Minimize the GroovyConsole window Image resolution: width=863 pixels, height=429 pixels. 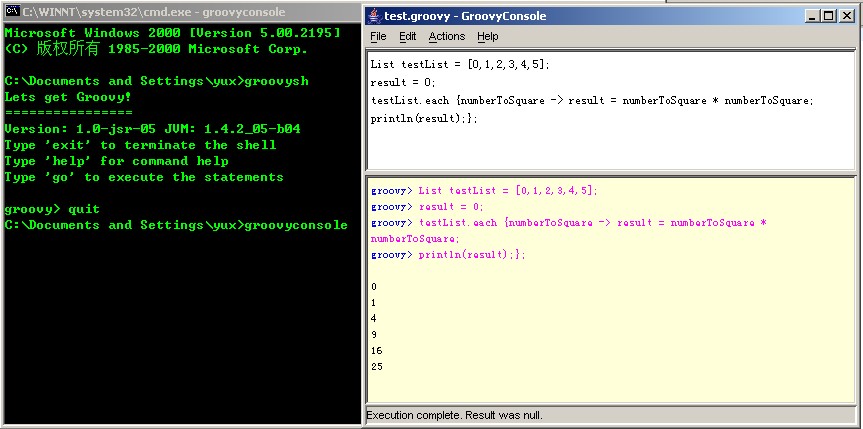point(812,16)
